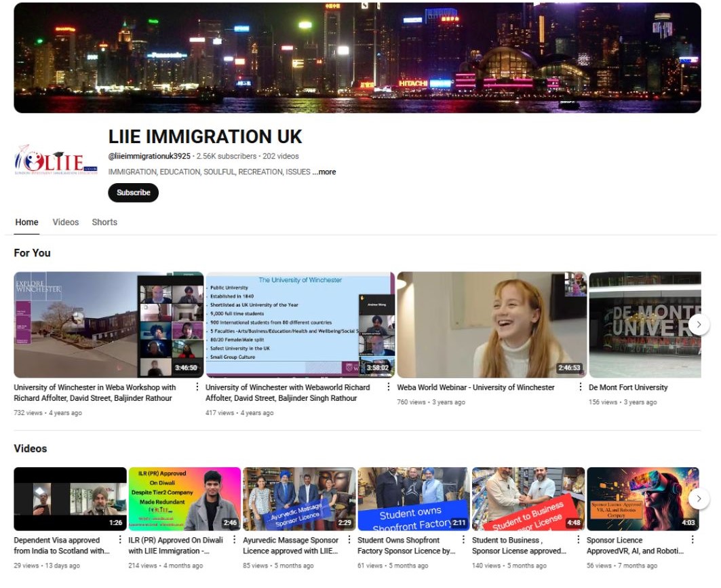The image size is (721, 588).
Task: Open options menu for Winchester Weba Workshop video
Action: [197, 387]
